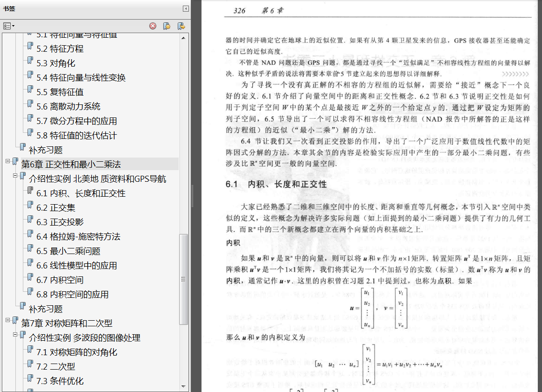
Task: Click bookmark icon beside 5.5 复特征值
Action: tap(30, 89)
